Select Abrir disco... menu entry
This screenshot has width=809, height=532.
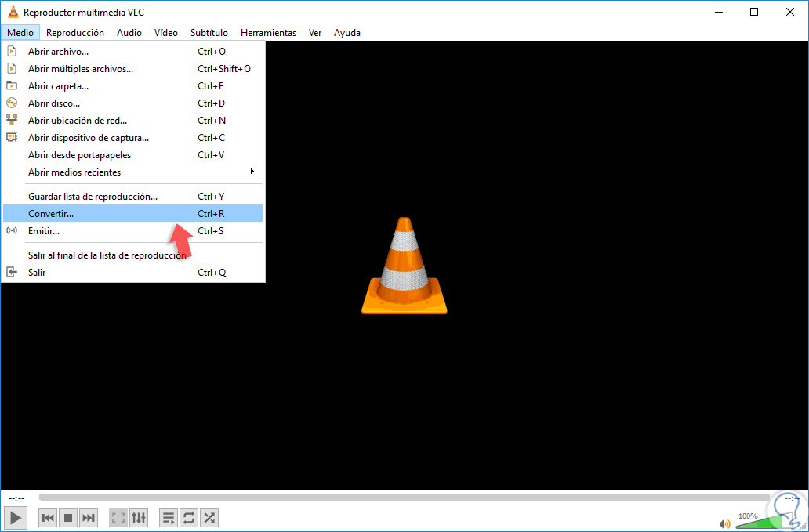click(132, 103)
